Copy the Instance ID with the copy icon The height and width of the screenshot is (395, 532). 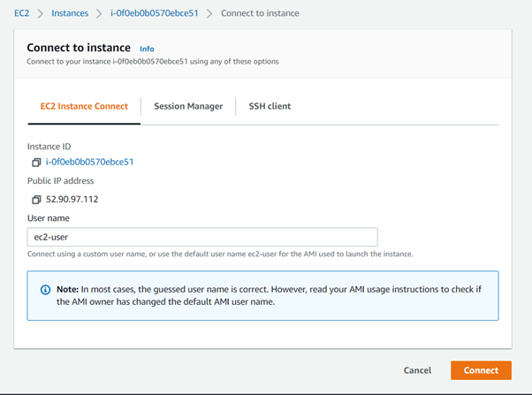(x=36, y=163)
